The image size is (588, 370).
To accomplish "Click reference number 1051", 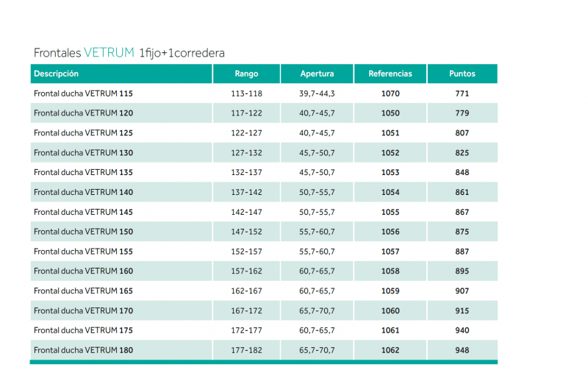I will coord(390,133).
